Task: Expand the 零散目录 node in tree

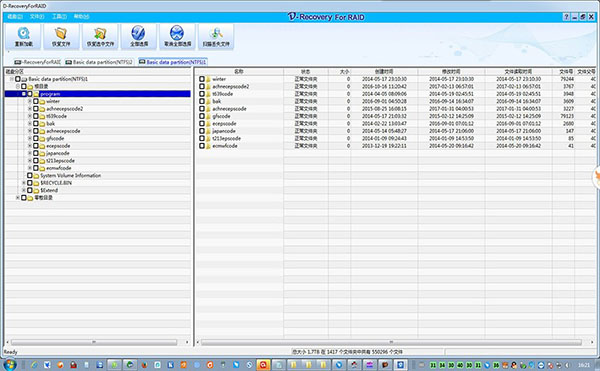Action: [18, 198]
